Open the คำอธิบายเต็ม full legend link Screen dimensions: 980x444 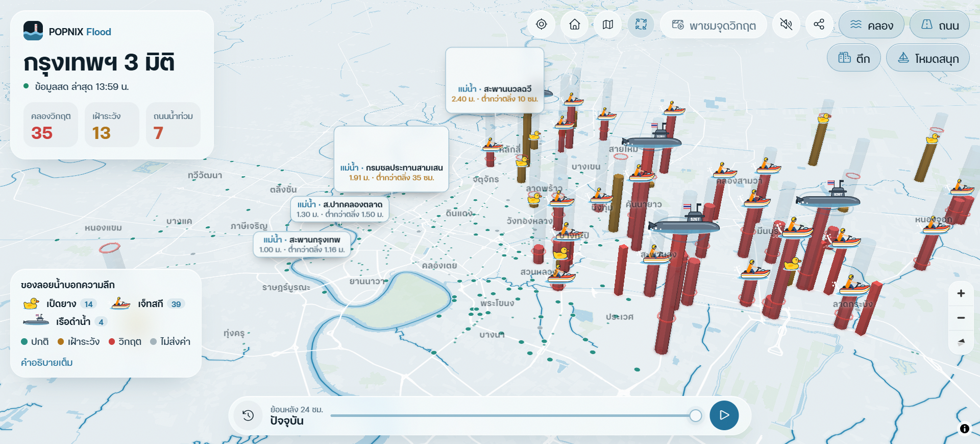(47, 362)
